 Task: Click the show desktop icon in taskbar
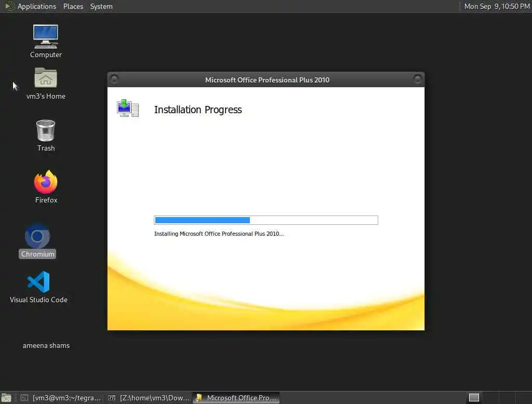point(6,398)
